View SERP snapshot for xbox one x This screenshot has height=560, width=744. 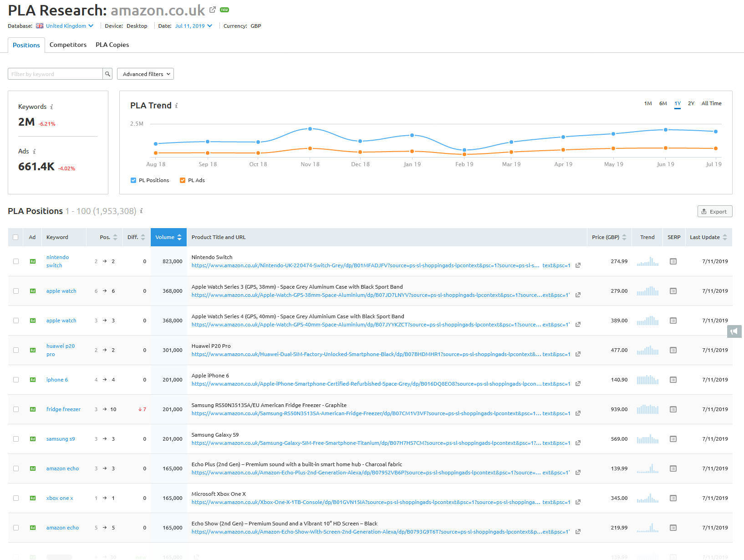click(x=673, y=498)
